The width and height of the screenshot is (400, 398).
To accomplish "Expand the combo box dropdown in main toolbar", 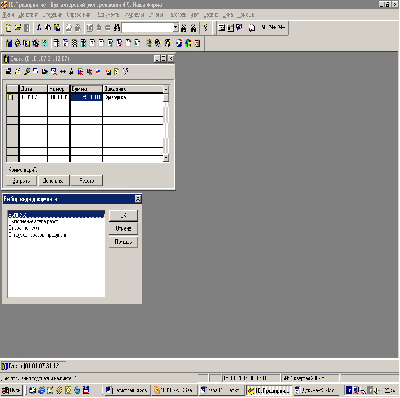I will [x=176, y=28].
